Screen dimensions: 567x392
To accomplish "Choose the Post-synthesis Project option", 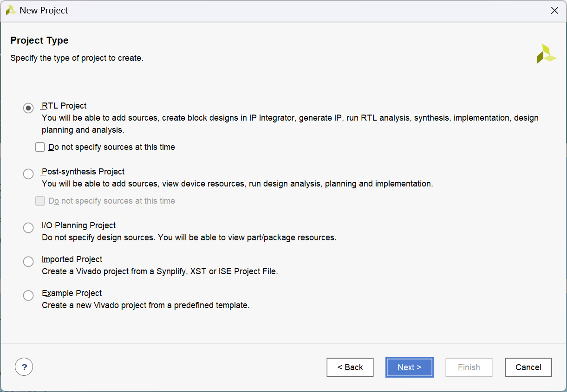I will pos(28,174).
